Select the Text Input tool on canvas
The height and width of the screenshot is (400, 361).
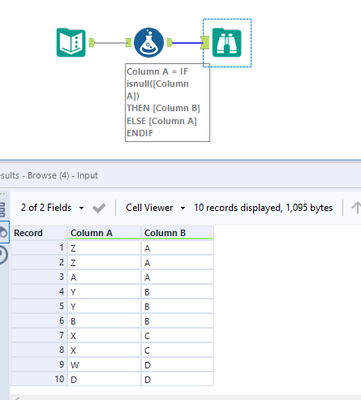(71, 43)
